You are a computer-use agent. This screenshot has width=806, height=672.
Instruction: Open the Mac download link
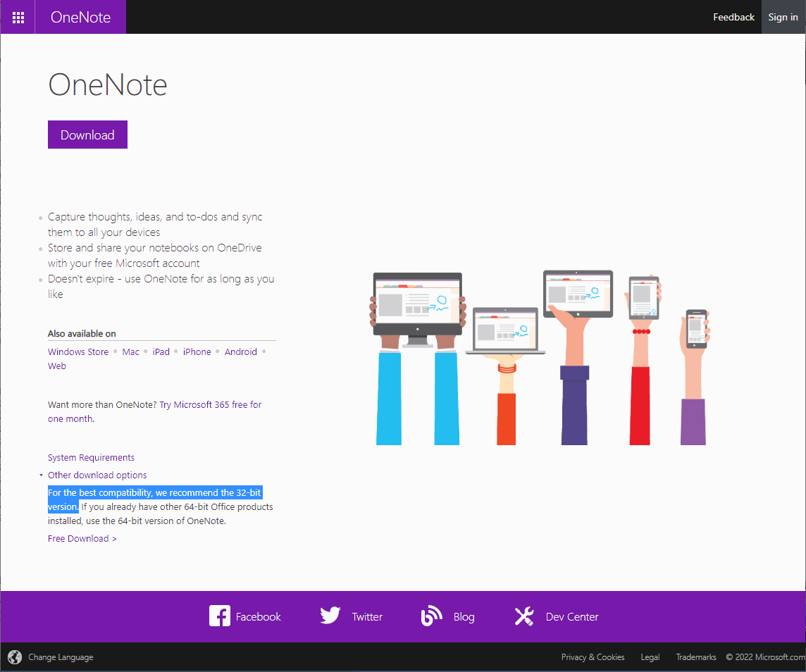click(130, 352)
